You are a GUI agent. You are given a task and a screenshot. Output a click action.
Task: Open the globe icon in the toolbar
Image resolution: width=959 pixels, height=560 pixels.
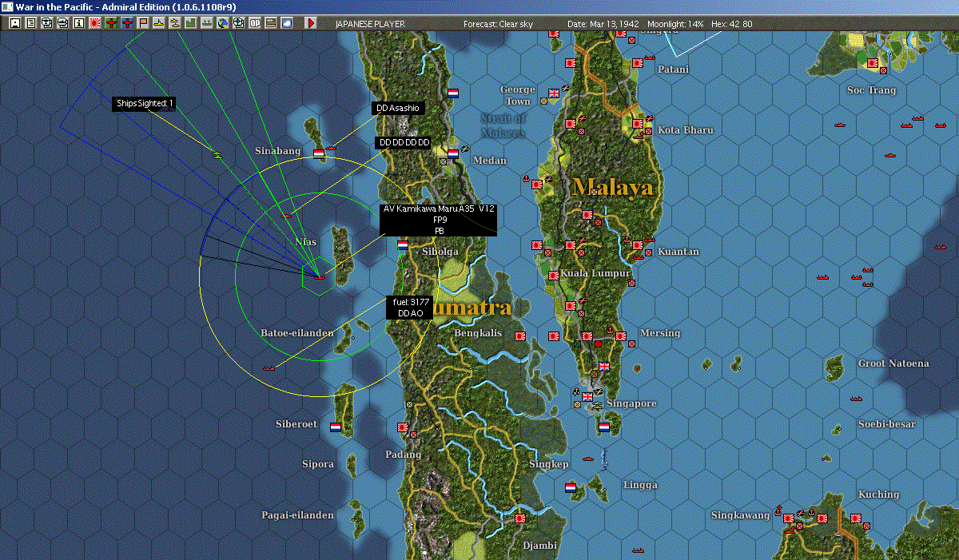click(x=222, y=23)
